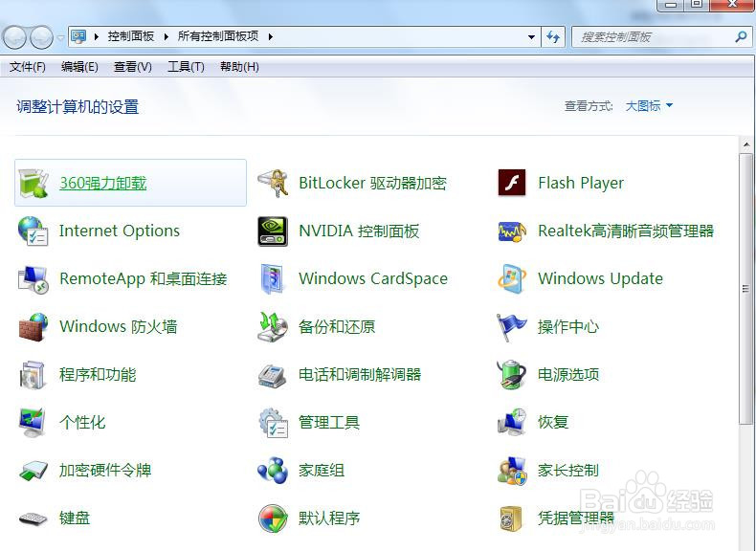Expand the address bar history dropdown arrow
756x551 pixels.
tap(531, 36)
